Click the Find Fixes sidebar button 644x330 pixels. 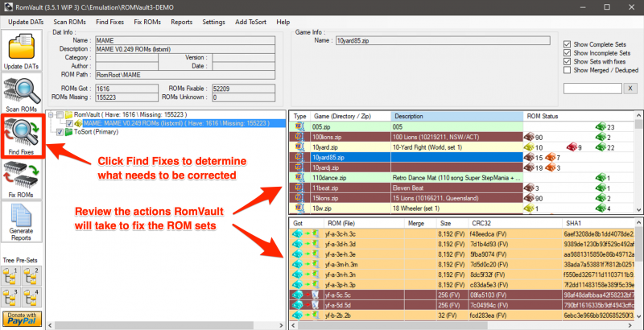[x=22, y=136]
